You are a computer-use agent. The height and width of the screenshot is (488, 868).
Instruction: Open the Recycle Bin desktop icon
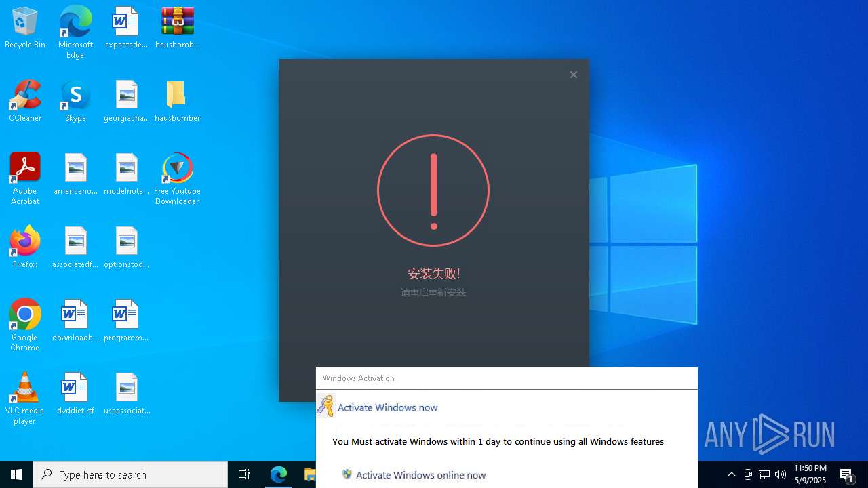(x=25, y=28)
